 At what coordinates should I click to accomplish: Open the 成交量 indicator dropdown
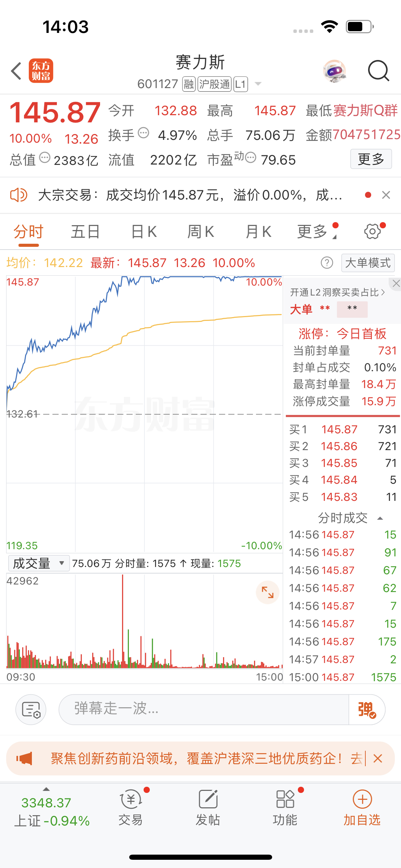[39, 563]
